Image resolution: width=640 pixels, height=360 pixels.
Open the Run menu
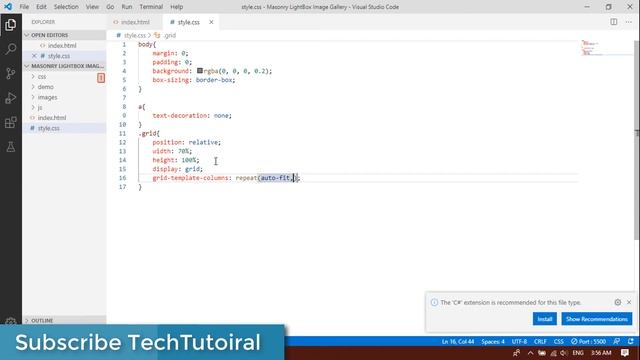[127, 7]
